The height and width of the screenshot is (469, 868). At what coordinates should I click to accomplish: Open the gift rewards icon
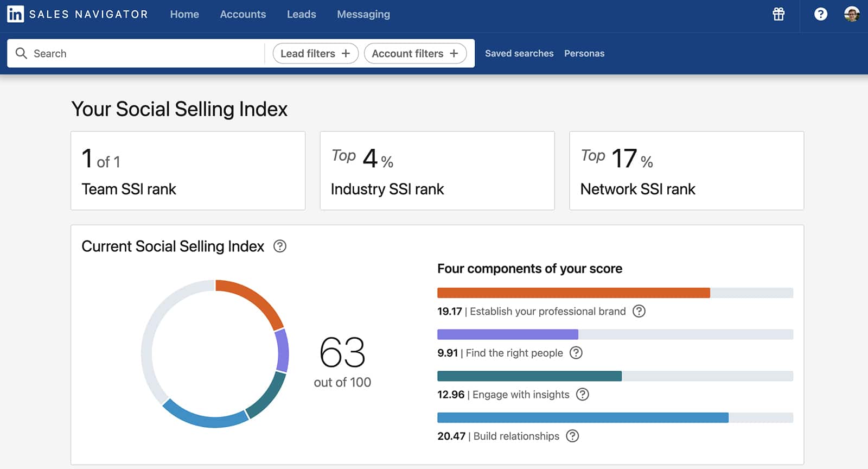778,14
